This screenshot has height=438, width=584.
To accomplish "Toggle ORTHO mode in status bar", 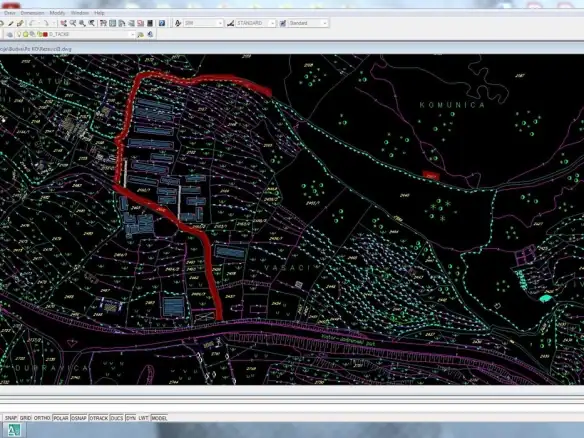I will (42, 418).
